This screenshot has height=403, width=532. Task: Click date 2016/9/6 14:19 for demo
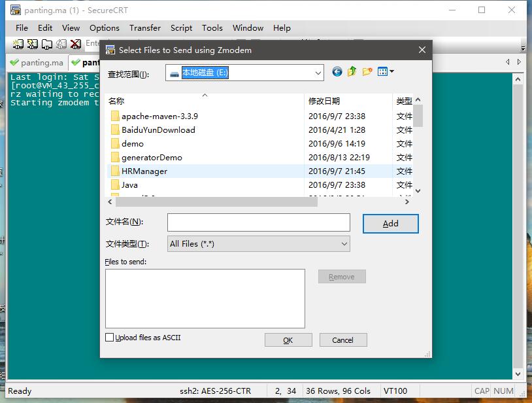coord(337,144)
